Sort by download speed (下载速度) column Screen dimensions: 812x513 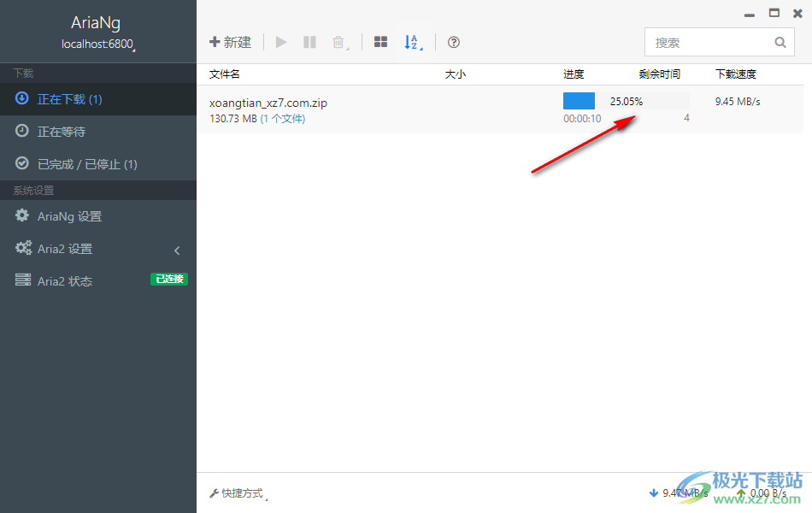(x=736, y=74)
